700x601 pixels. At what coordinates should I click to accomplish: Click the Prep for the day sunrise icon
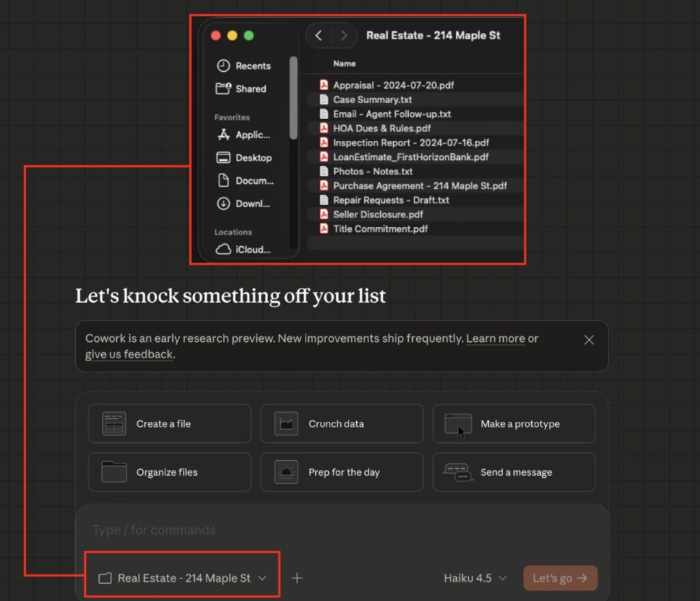pyautogui.click(x=286, y=472)
